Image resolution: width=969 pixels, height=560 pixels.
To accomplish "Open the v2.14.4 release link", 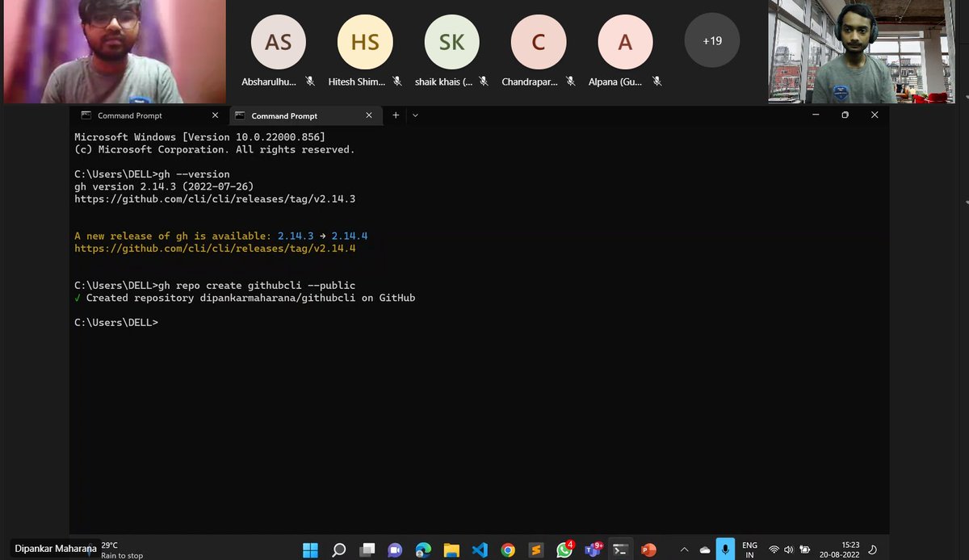I will [x=215, y=249].
